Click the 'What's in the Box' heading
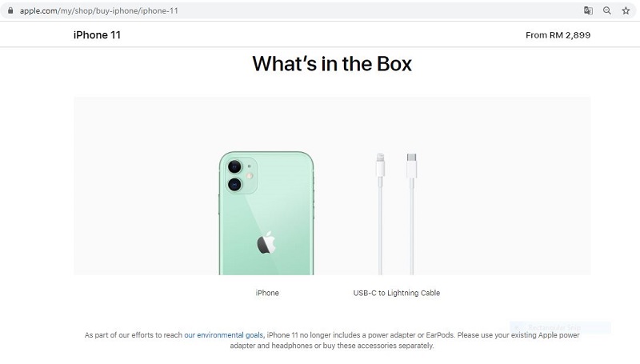 332,64
